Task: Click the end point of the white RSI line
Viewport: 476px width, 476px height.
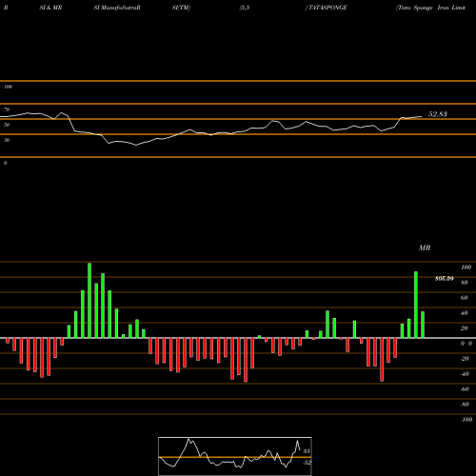Action: [422, 116]
